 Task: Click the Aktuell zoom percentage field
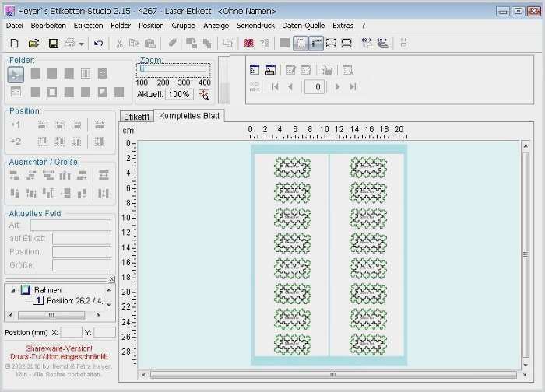(x=179, y=94)
